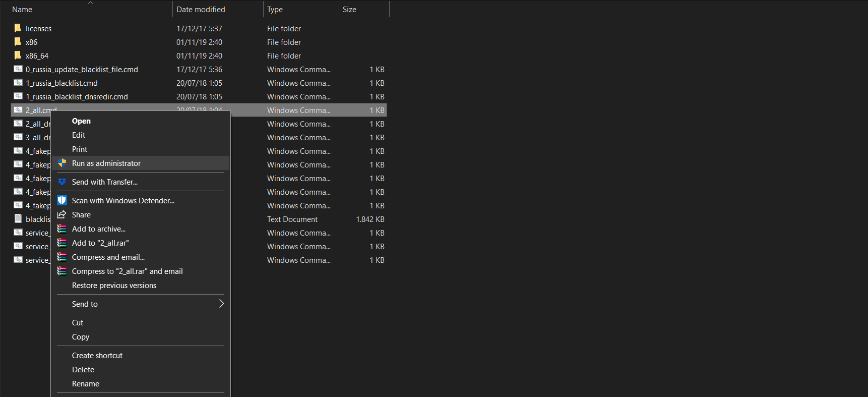Screen dimensions: 868x397
Task: Select file 0_russia_update_blacklist_file.cmd
Action: point(82,70)
